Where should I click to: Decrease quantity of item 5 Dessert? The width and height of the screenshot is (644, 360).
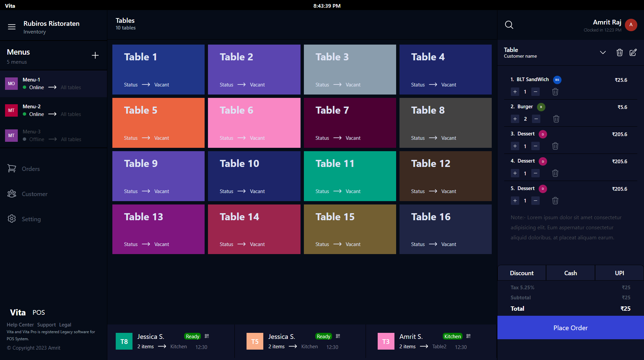536,201
